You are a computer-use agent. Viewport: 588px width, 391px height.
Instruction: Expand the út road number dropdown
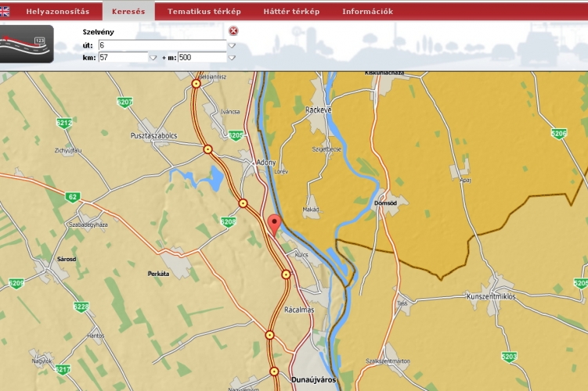(232, 45)
